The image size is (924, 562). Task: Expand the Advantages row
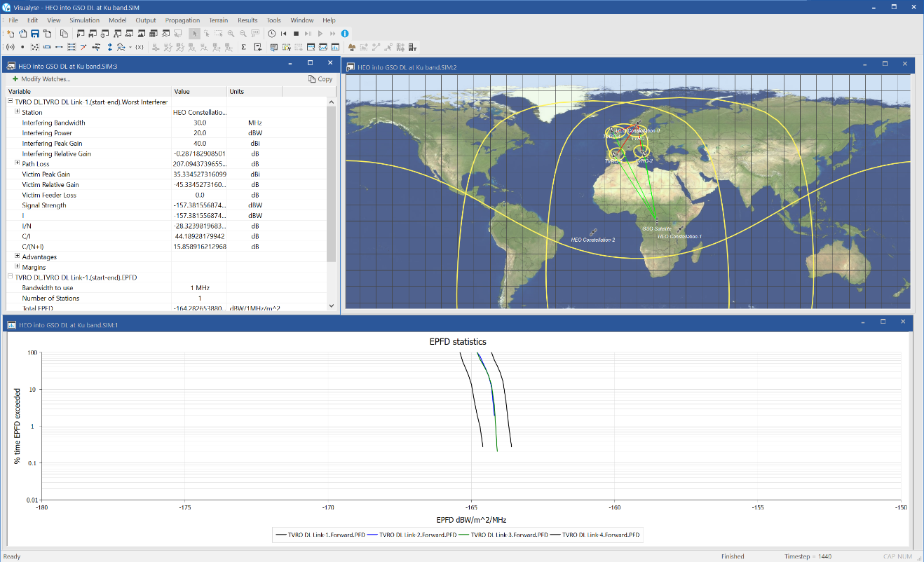[x=17, y=257]
